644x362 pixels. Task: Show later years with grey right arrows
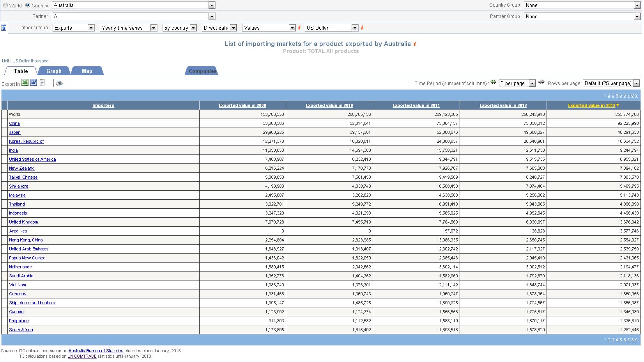pos(541,82)
